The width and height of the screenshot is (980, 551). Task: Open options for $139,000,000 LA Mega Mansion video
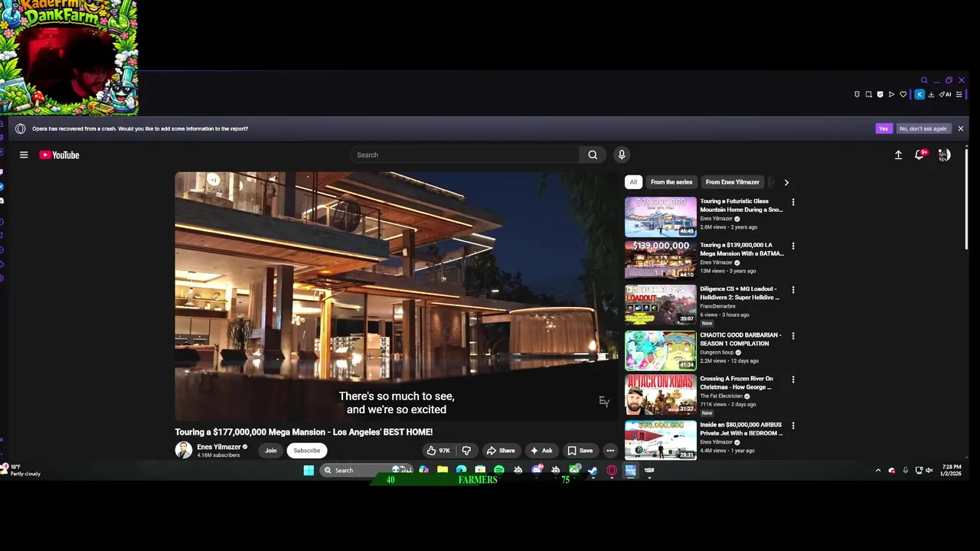793,246
